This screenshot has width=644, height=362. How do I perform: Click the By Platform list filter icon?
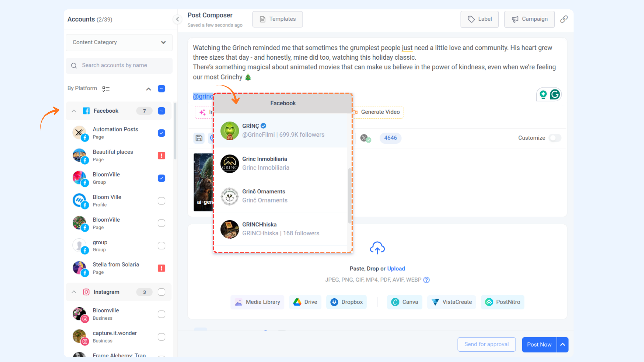[106, 89]
